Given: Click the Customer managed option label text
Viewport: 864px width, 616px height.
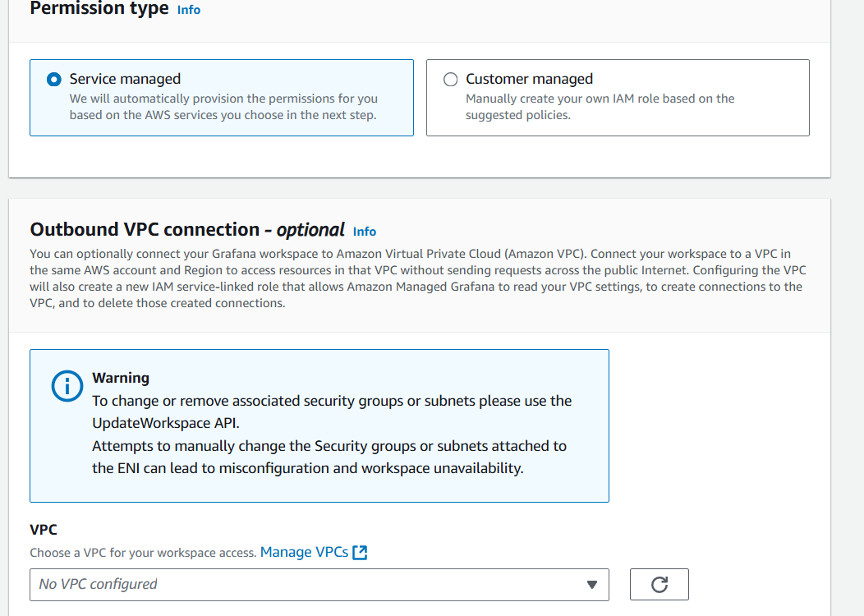Looking at the screenshot, I should 529,79.
